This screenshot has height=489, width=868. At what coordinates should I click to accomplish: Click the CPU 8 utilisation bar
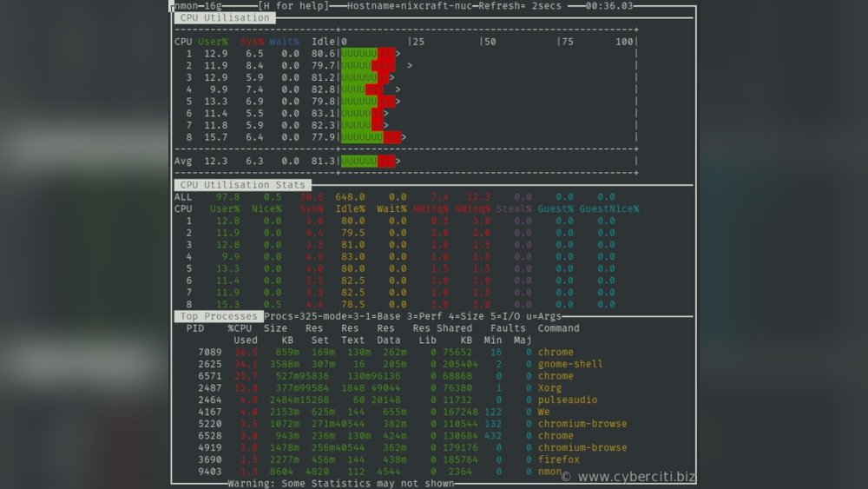point(372,137)
